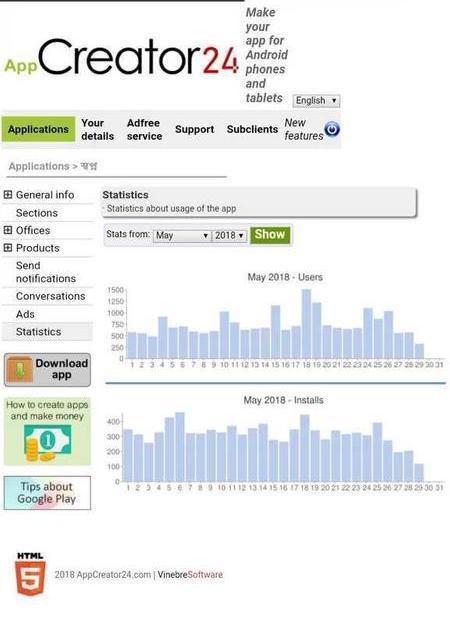Click the Download app box icon
This screenshot has width=450, height=643.
pos(19,369)
